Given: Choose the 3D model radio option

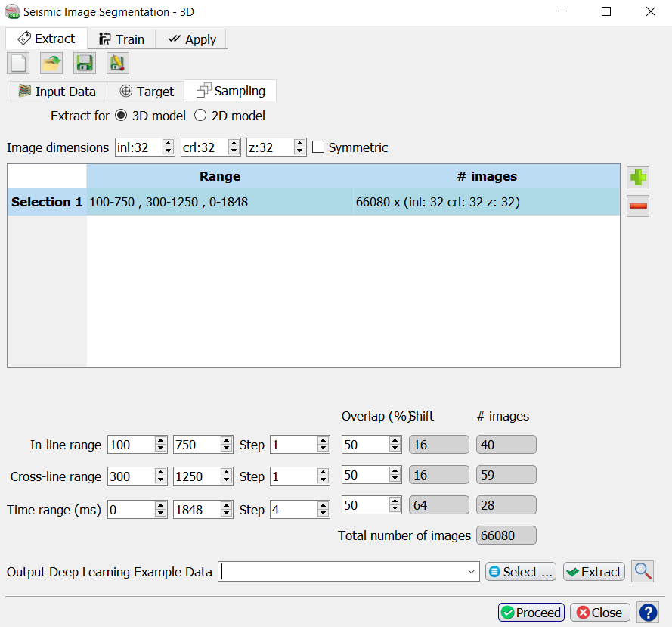Looking at the screenshot, I should click(121, 116).
